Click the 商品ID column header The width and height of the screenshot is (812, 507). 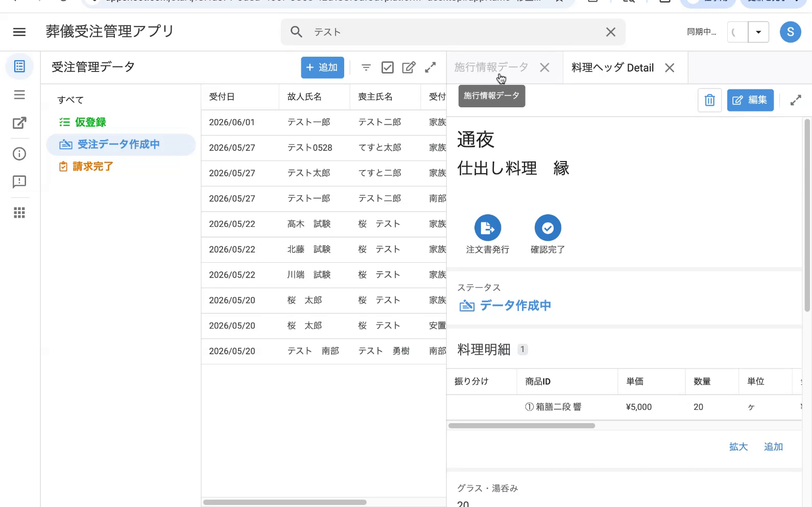(x=538, y=381)
